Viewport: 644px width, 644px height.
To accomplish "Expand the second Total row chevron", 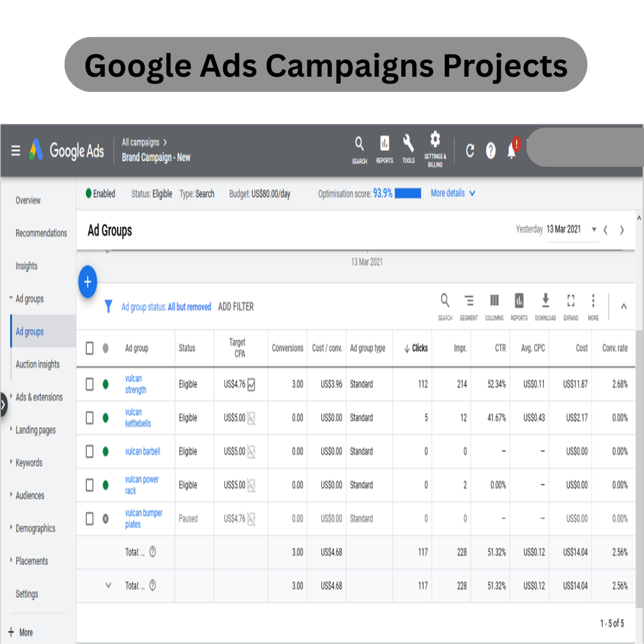I will point(108,586).
